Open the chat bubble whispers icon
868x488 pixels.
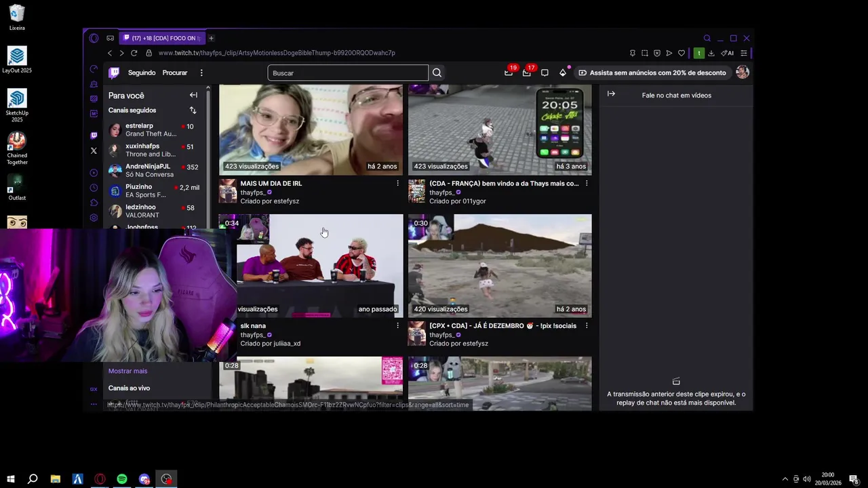pos(545,73)
